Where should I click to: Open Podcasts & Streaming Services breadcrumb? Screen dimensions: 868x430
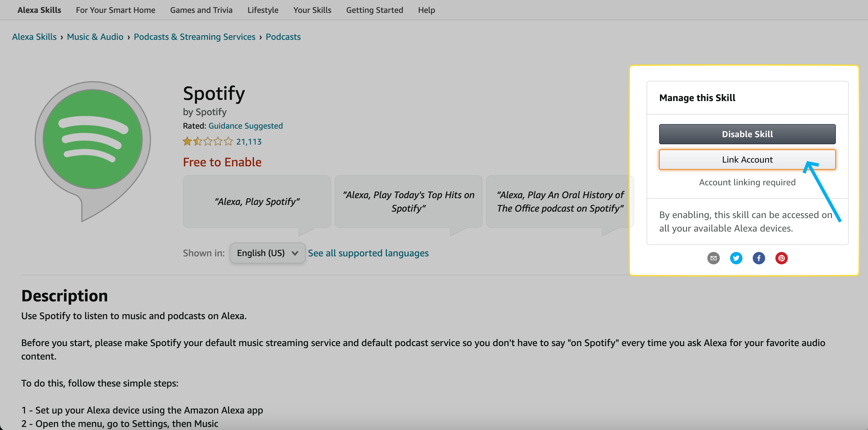tap(194, 37)
